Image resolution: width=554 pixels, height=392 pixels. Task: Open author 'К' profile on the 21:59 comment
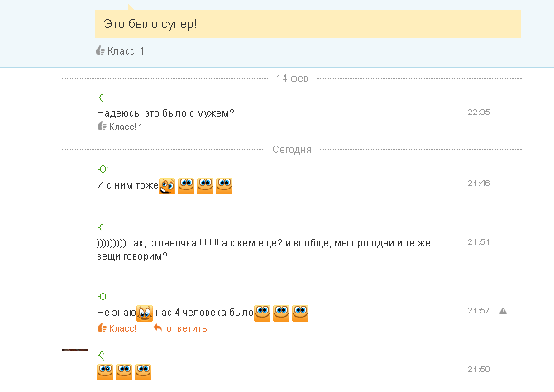click(100, 356)
